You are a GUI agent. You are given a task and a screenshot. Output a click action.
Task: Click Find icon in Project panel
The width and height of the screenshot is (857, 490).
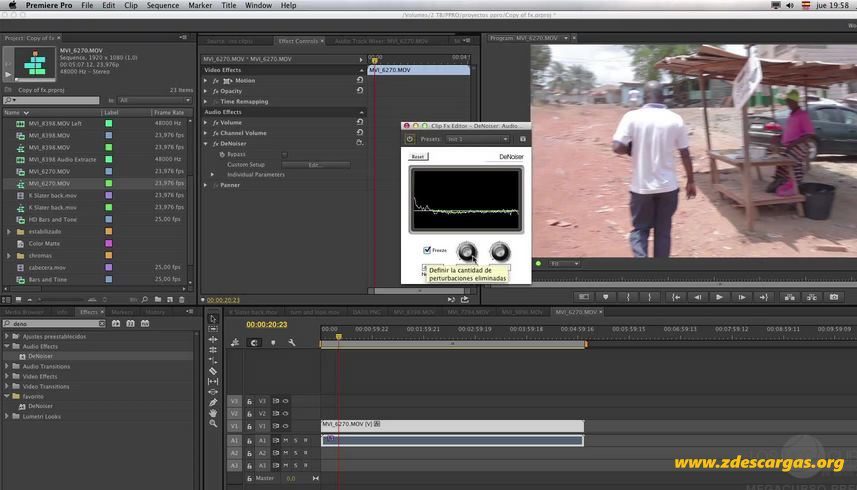[x=145, y=299]
